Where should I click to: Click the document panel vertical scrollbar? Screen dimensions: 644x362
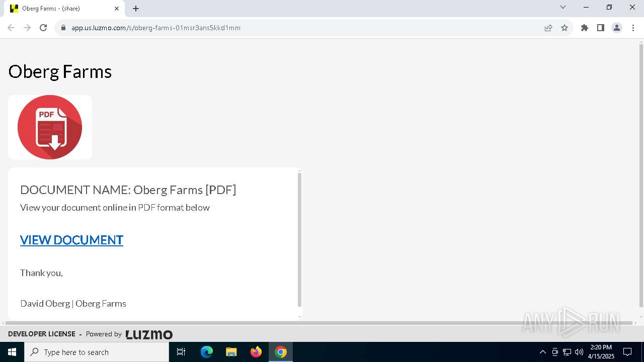(299, 240)
